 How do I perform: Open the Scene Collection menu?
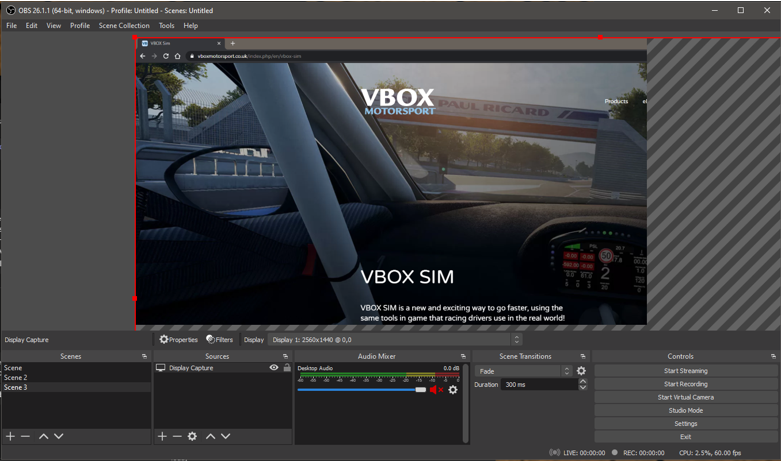coord(124,25)
